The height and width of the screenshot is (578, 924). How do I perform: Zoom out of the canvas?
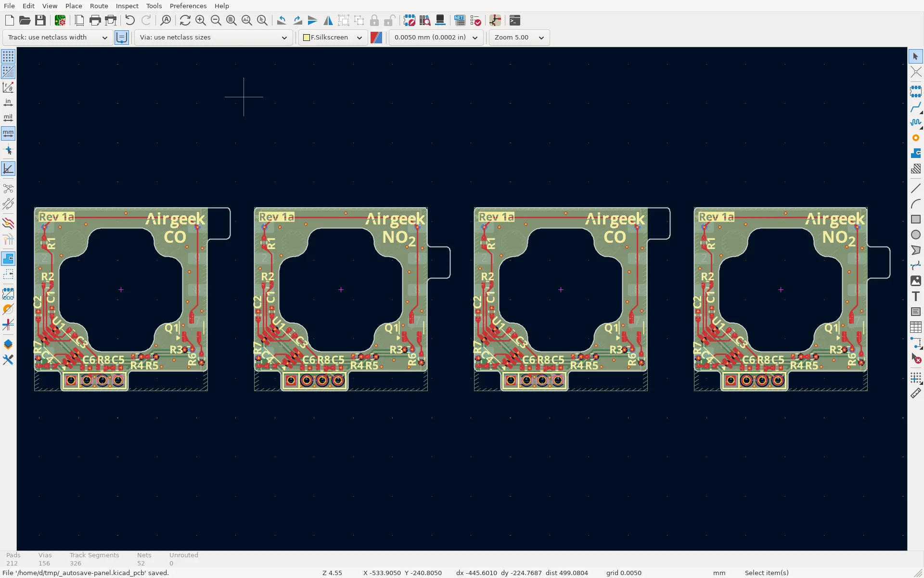216,20
